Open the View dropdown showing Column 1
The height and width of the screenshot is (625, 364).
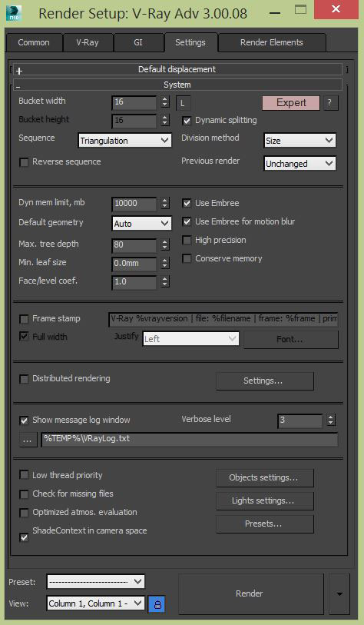coord(95,603)
